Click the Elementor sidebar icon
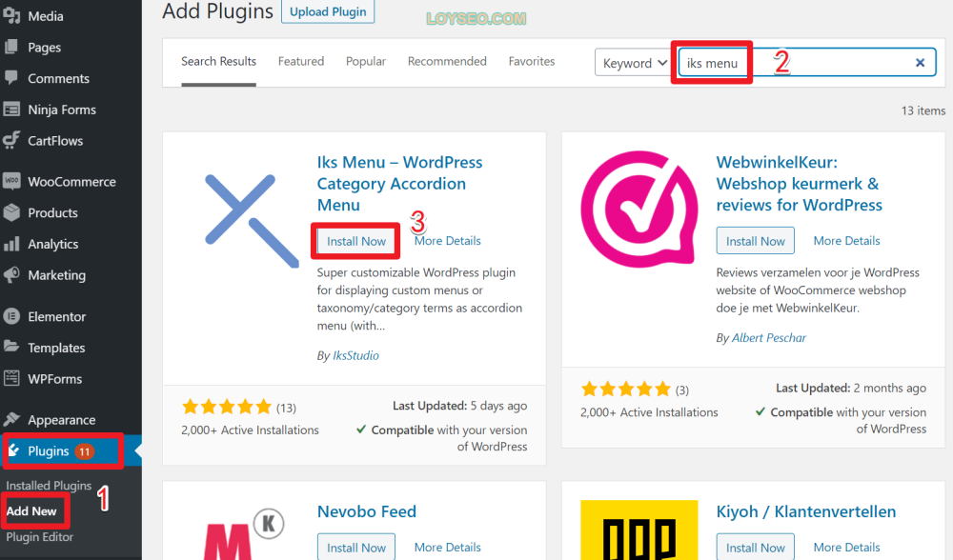953x560 pixels. point(11,316)
